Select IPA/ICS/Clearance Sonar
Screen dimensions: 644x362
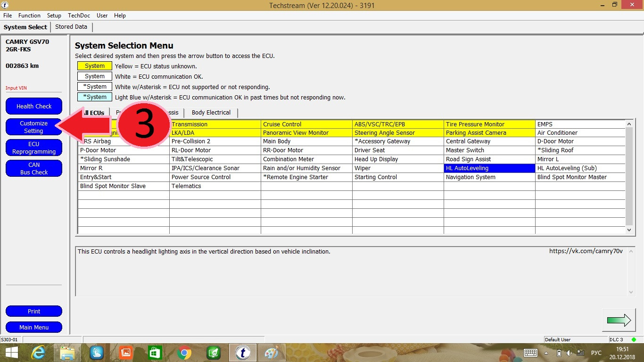click(215, 168)
